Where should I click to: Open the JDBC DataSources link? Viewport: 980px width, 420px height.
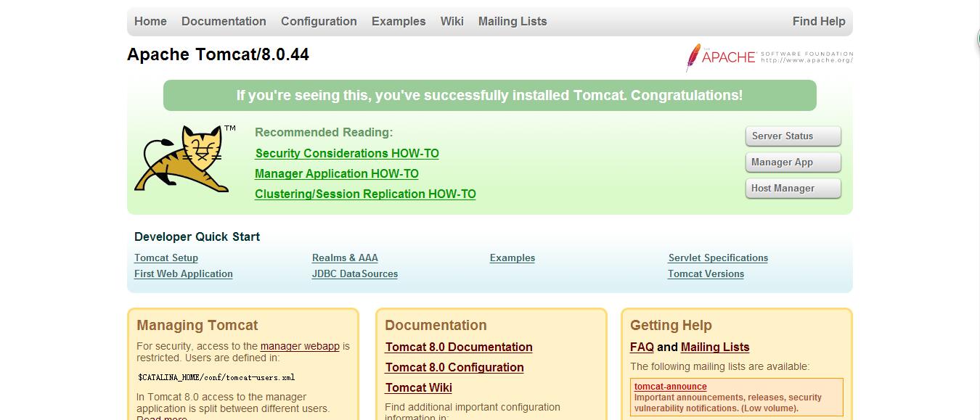tap(355, 274)
